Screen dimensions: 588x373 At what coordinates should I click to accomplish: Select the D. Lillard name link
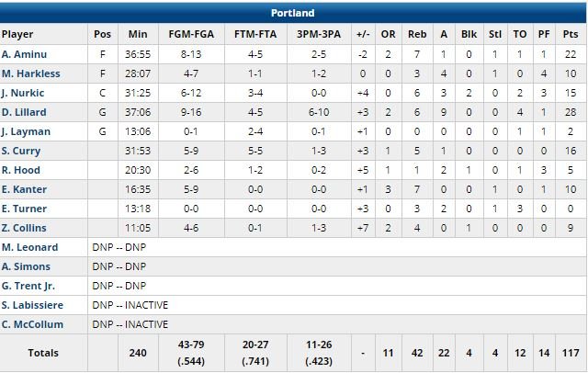23,112
